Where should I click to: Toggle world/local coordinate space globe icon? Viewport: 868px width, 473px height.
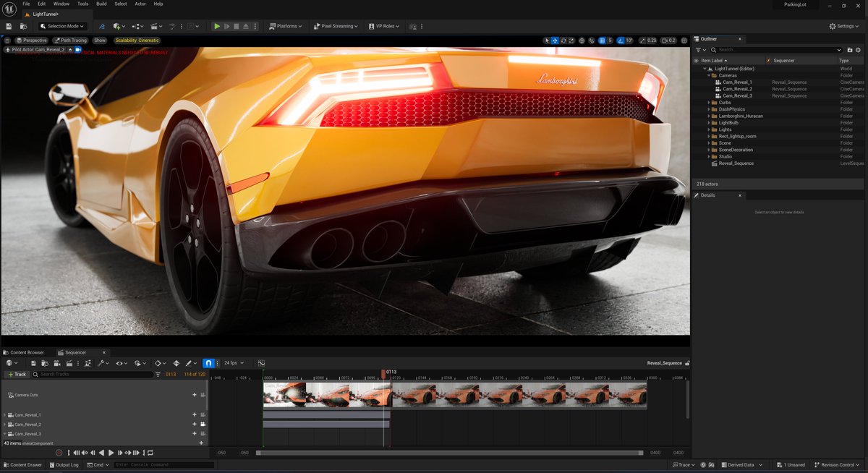[x=582, y=41]
